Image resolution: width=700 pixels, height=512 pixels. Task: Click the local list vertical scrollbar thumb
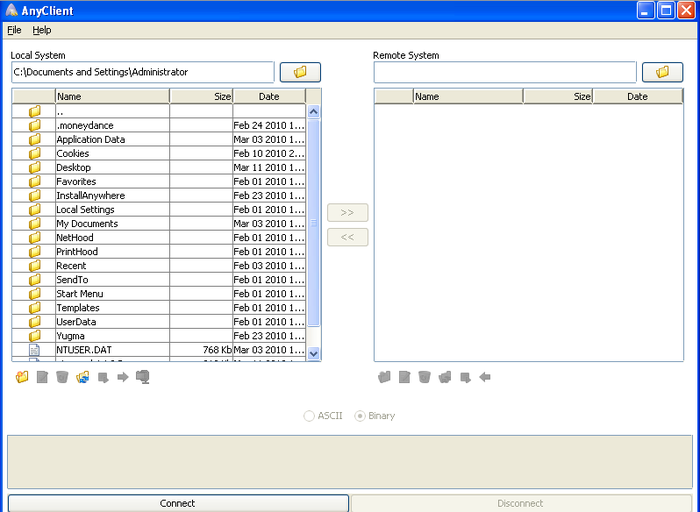pos(313,222)
